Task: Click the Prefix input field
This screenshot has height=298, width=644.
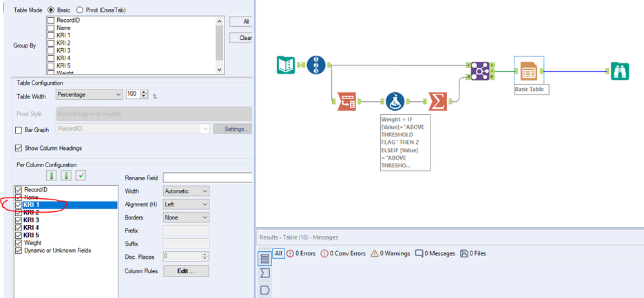Action: coord(187,231)
